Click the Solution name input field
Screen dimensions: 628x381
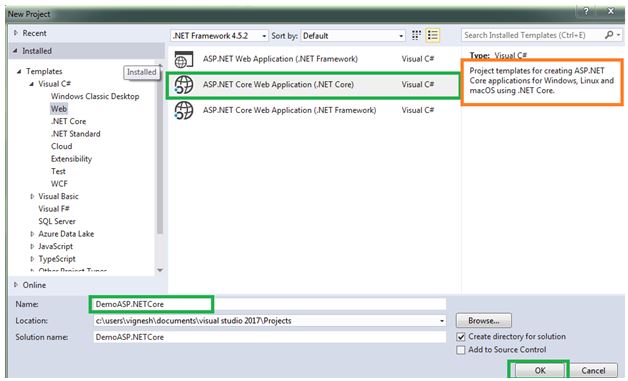pos(270,337)
